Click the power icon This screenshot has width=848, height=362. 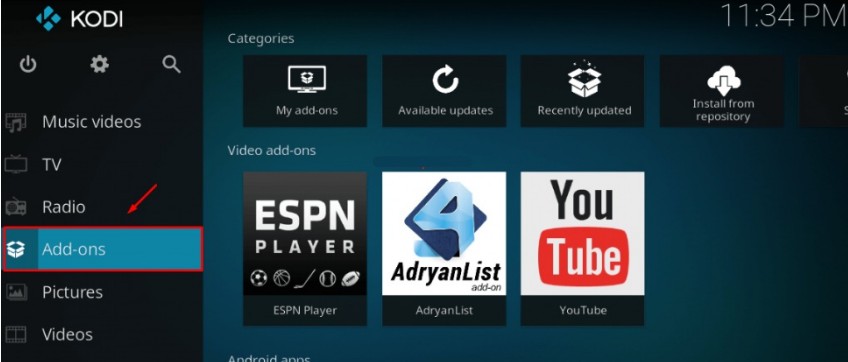tap(28, 65)
